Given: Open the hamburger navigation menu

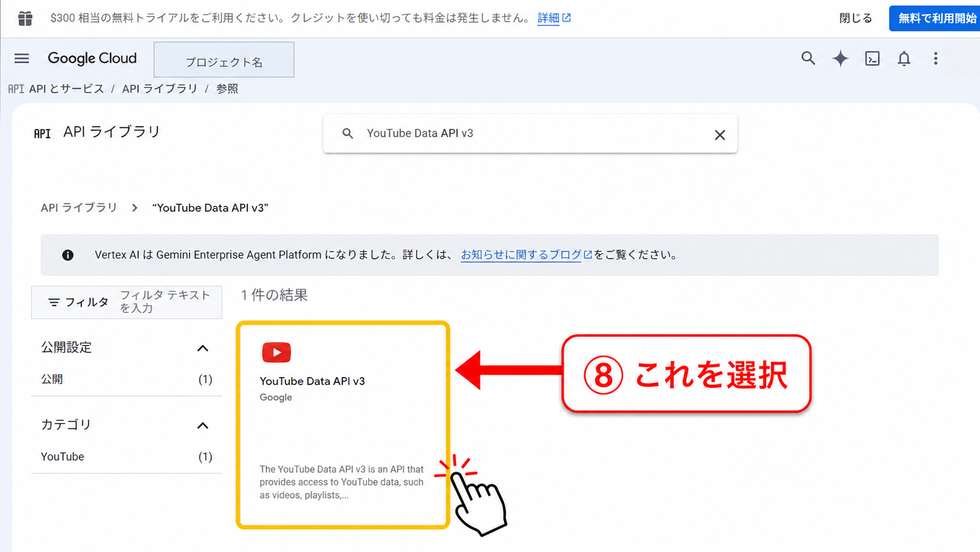Looking at the screenshot, I should tap(22, 58).
